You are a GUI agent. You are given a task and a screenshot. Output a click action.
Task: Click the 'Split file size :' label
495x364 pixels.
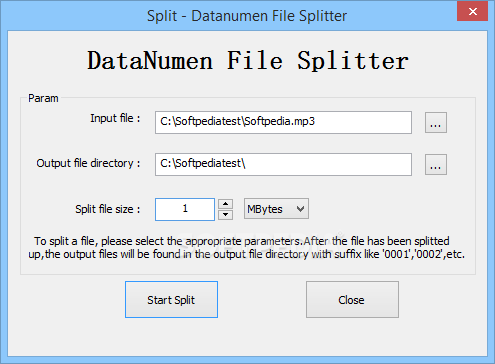point(108,209)
